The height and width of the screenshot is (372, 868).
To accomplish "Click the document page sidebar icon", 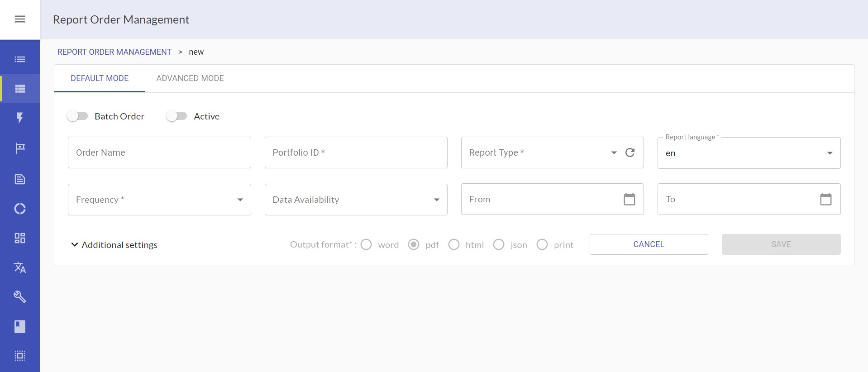I will click(x=20, y=179).
